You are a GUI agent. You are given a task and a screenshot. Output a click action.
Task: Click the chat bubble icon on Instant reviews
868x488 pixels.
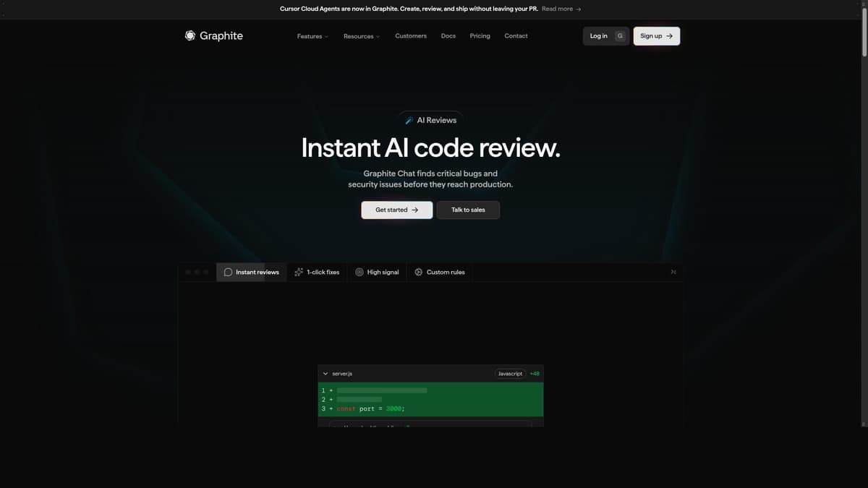tap(228, 272)
